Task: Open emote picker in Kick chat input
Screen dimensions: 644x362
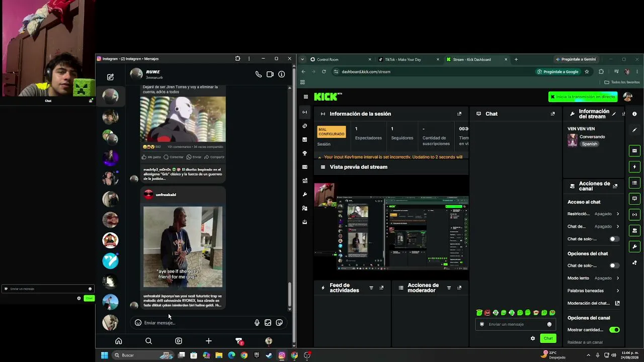Action: [549, 324]
